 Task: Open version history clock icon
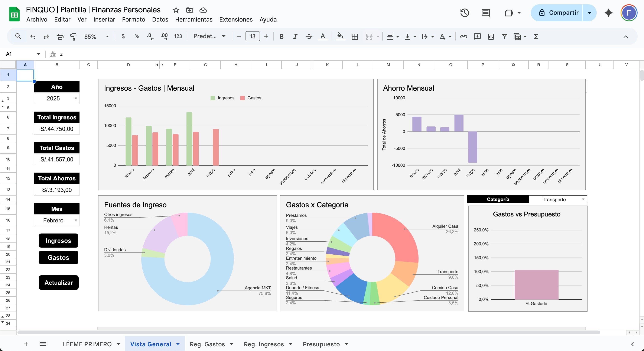click(465, 13)
